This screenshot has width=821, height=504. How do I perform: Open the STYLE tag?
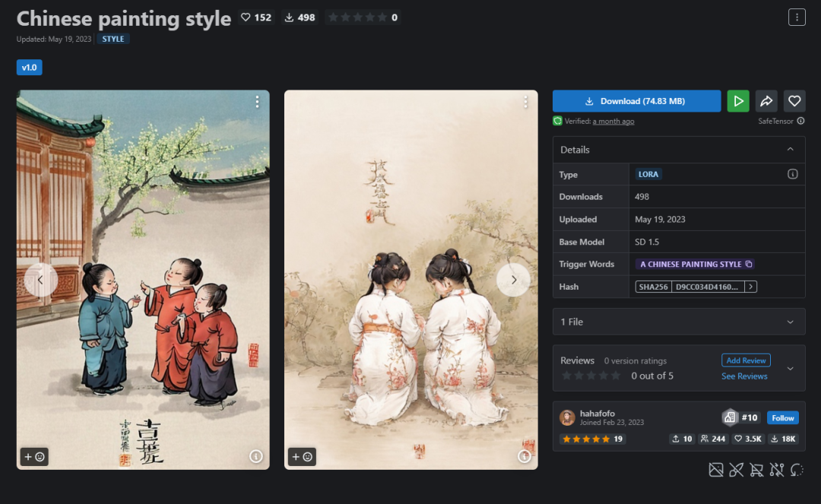click(x=113, y=39)
